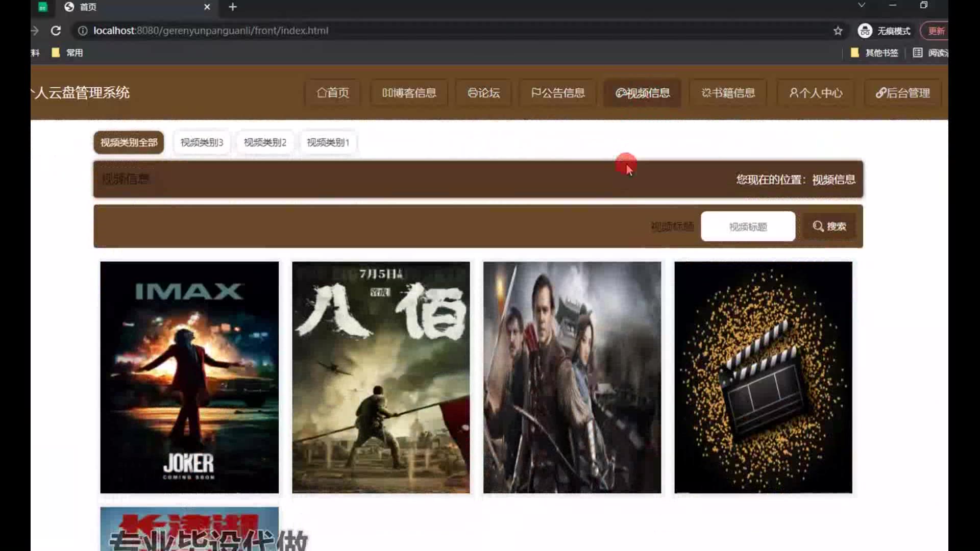This screenshot has height=551, width=980.
Task: Filter by 视频类别1
Action: (x=328, y=142)
